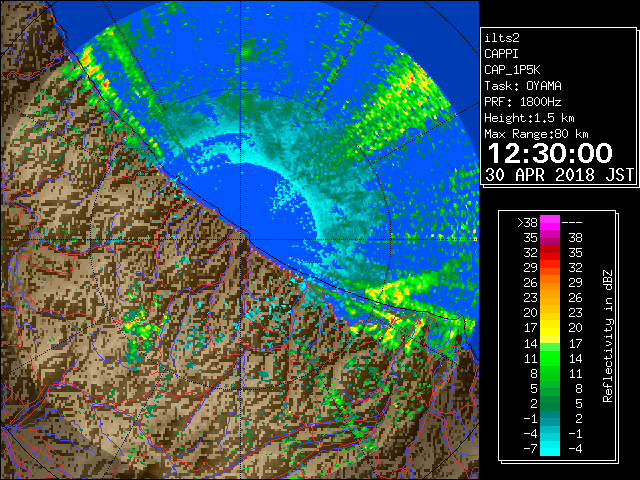
Task: Click the cyan -7 legend color band
Action: tap(550, 448)
